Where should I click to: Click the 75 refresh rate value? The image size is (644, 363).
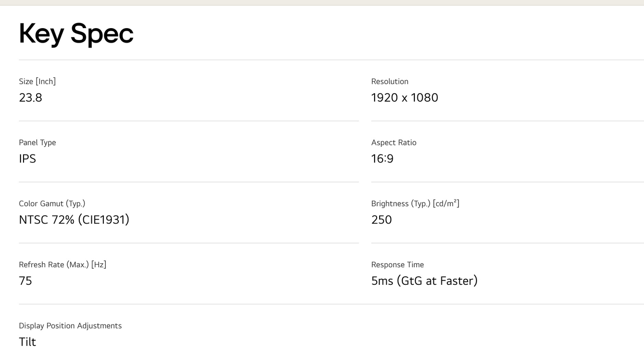[x=26, y=281]
